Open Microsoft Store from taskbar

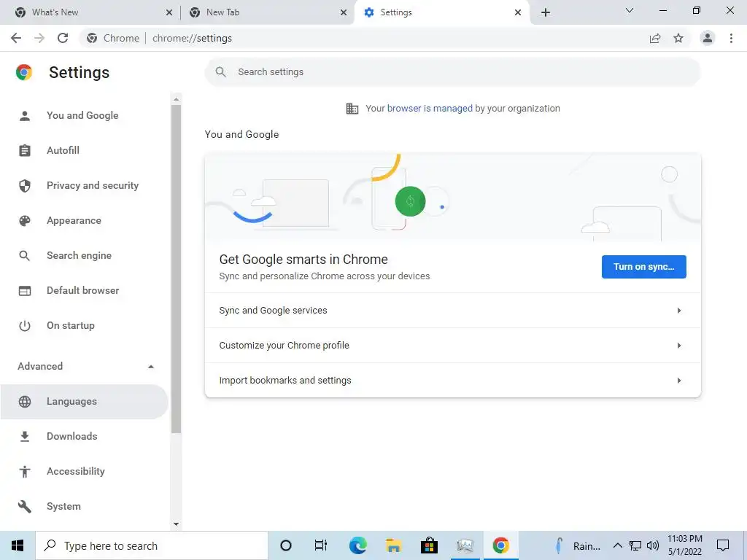point(429,545)
